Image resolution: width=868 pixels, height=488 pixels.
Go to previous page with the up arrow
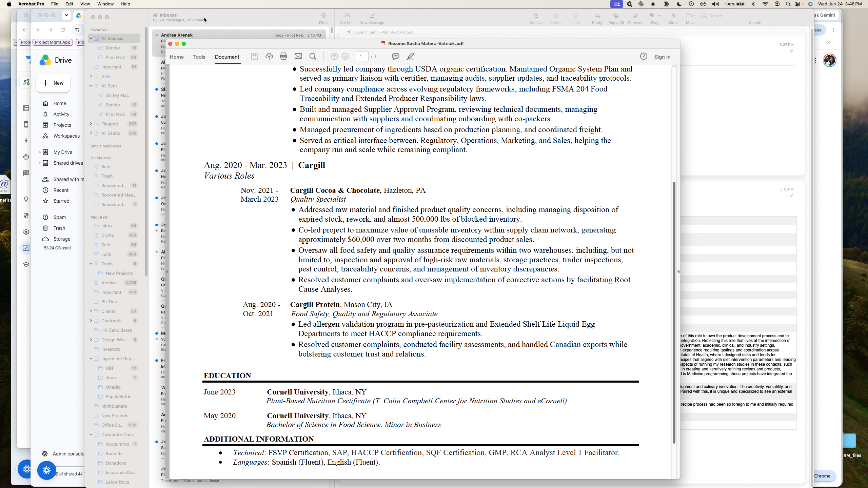tap(334, 57)
